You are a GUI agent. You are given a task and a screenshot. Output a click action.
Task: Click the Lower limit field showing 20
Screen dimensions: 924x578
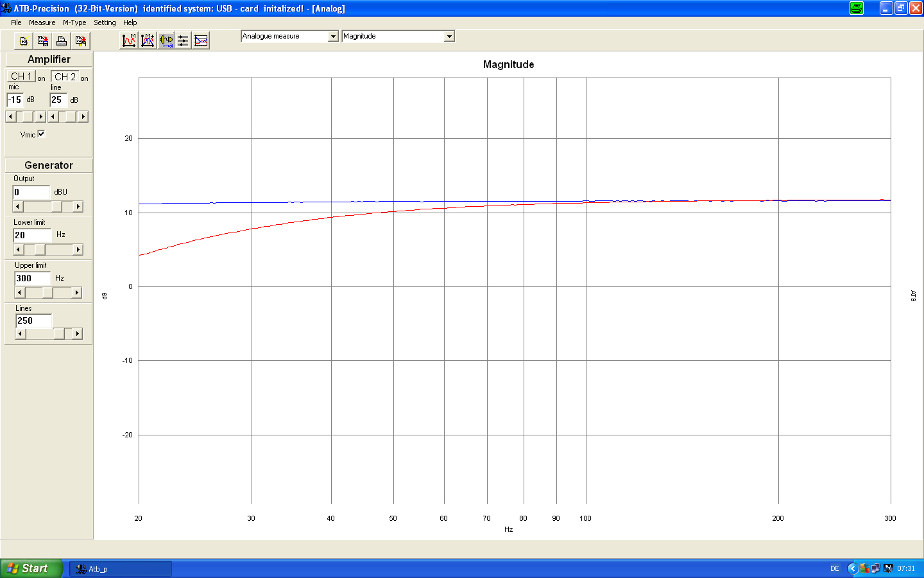(32, 235)
